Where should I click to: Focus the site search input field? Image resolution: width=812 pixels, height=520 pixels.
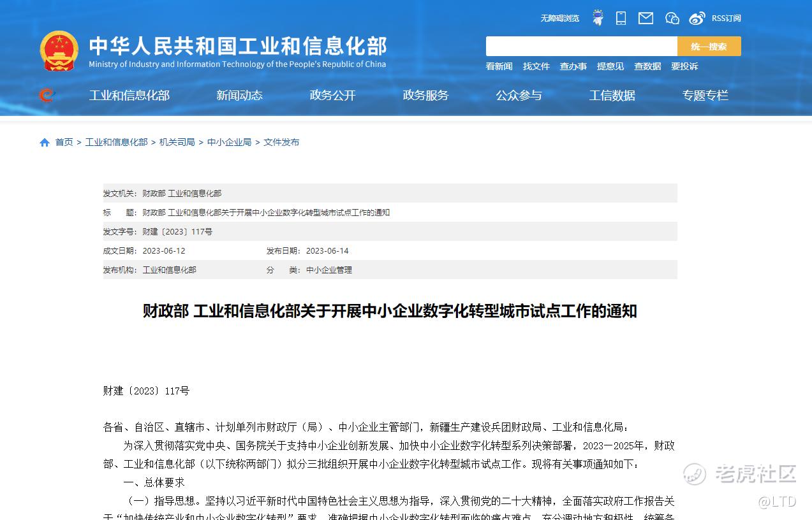[x=582, y=47]
